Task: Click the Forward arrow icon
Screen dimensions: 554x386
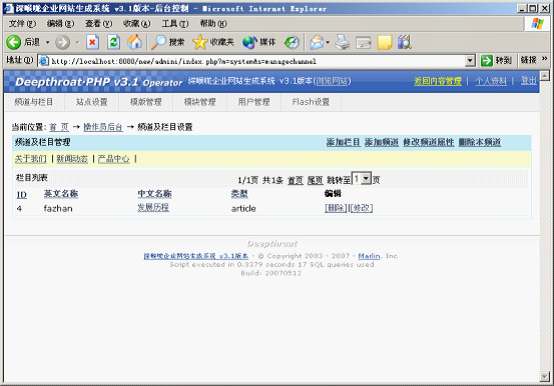Action: pyautogui.click(x=63, y=42)
